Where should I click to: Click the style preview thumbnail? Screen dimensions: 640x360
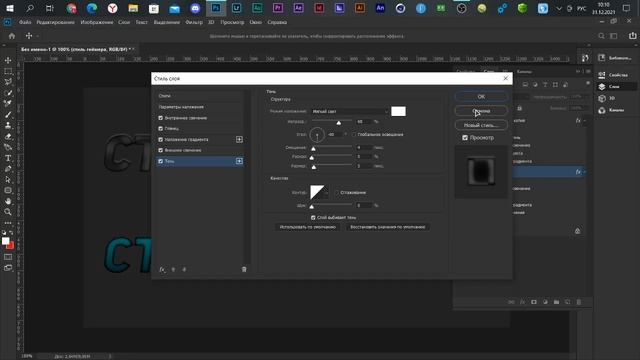pyautogui.click(x=481, y=172)
